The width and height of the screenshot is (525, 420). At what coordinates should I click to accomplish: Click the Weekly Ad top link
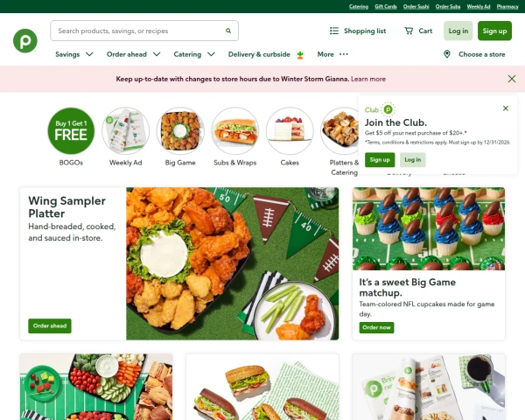pos(479,7)
